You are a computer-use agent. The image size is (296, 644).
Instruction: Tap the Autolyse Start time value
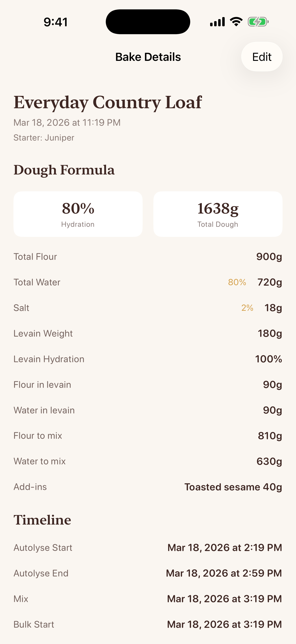[x=225, y=548]
